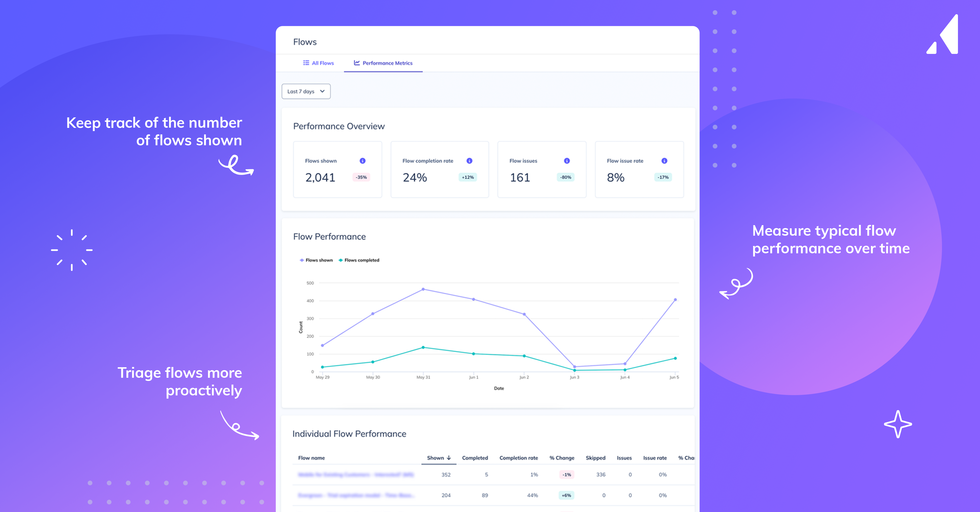Click the 161 flow issues value
This screenshot has width=980, height=512.
520,178
